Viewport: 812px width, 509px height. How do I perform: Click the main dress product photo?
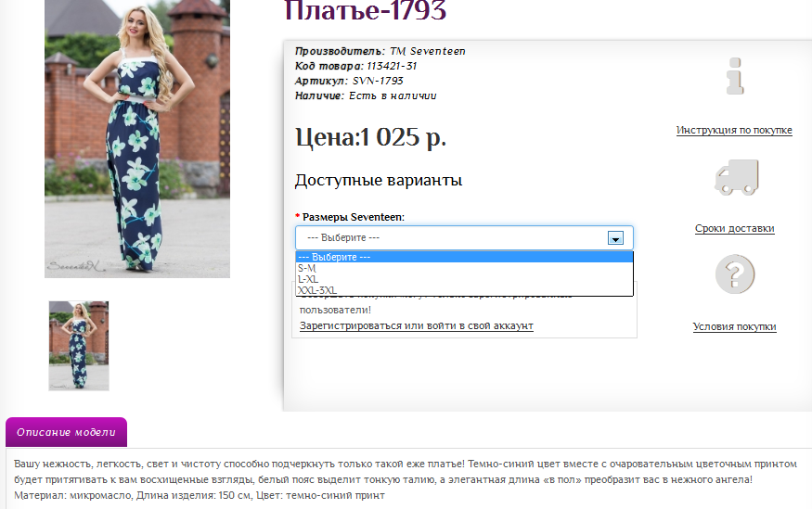[137, 139]
